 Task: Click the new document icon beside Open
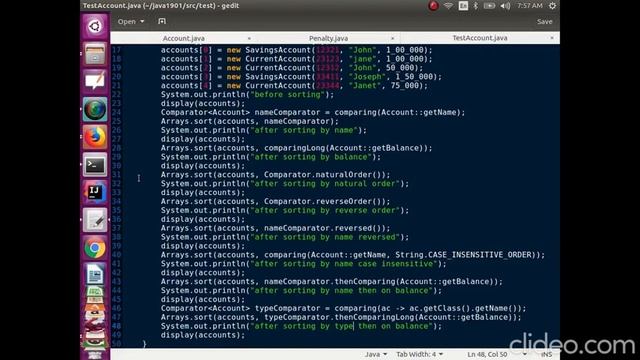click(x=162, y=21)
